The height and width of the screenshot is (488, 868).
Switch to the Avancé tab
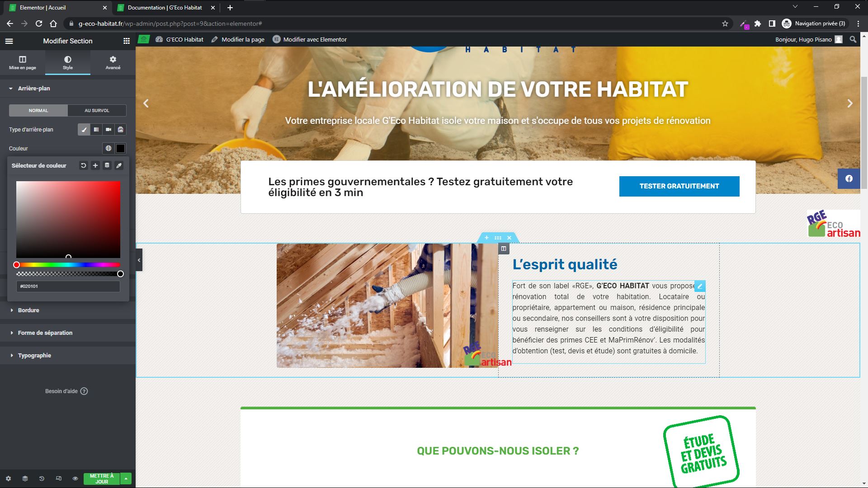[113, 62]
